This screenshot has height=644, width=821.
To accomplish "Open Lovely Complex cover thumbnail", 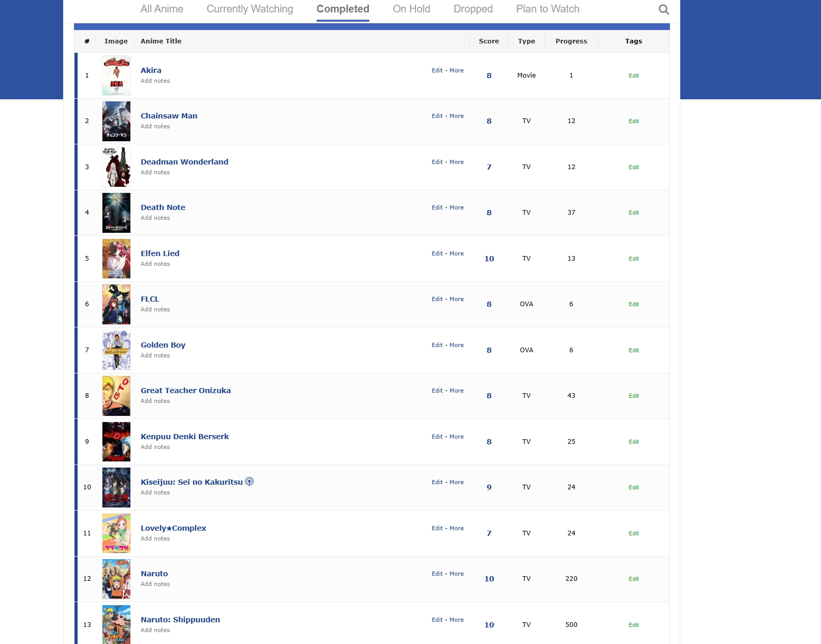I will (x=116, y=533).
